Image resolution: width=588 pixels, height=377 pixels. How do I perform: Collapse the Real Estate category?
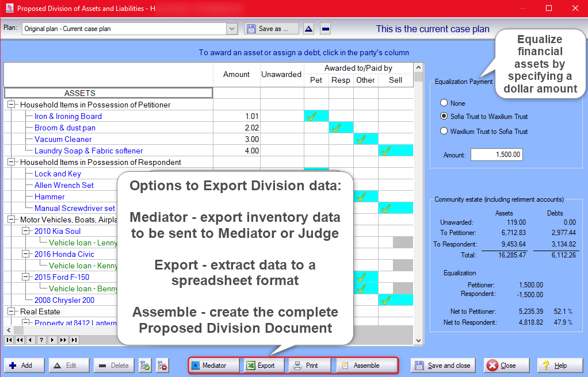point(11,311)
